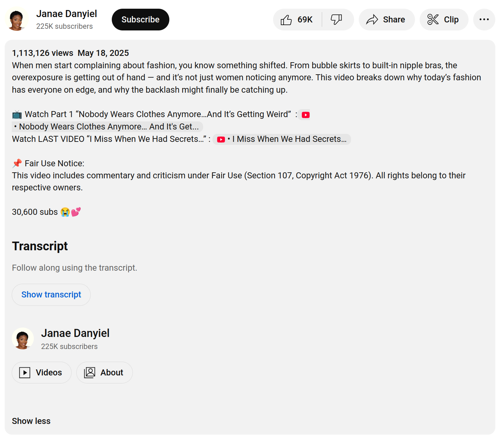Click the thumbs up like icon
The width and height of the screenshot is (504, 441).
coord(286,20)
